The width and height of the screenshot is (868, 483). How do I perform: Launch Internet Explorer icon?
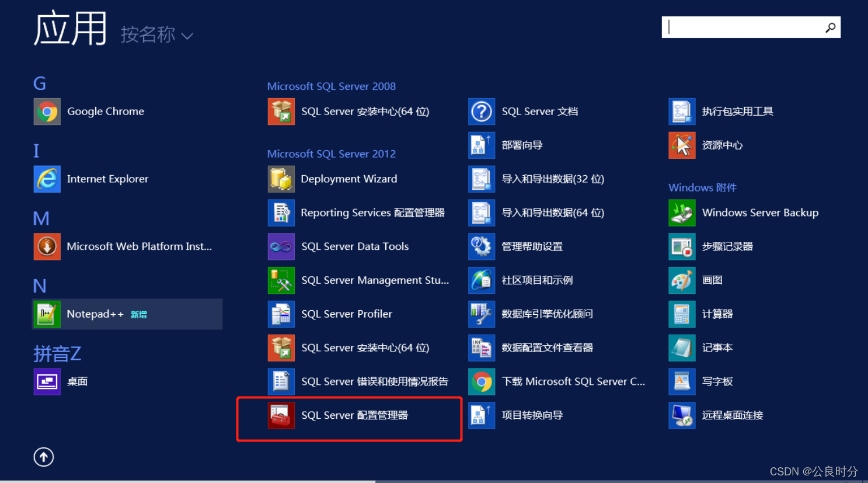(x=47, y=179)
